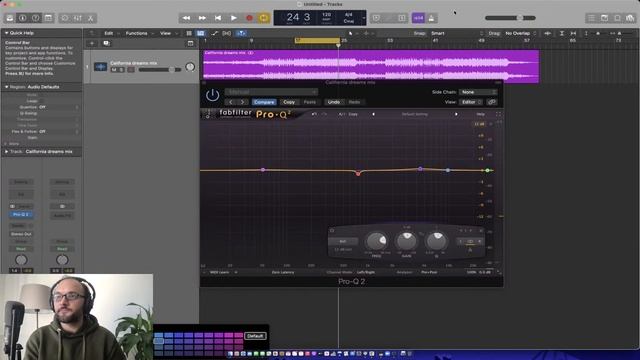Screen dimensions: 640x360
Task: Toggle the blue Catch playhead button
Action: 241,33
